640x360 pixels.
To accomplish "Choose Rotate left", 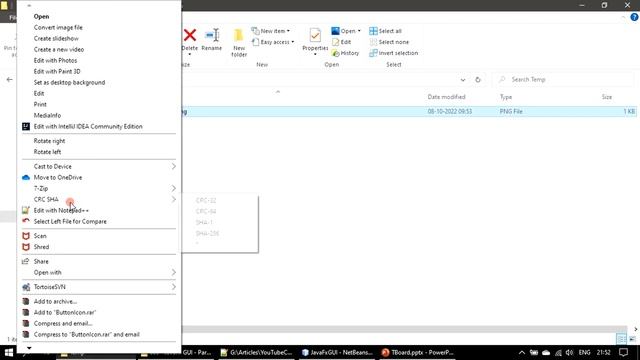I will (99, 152).
